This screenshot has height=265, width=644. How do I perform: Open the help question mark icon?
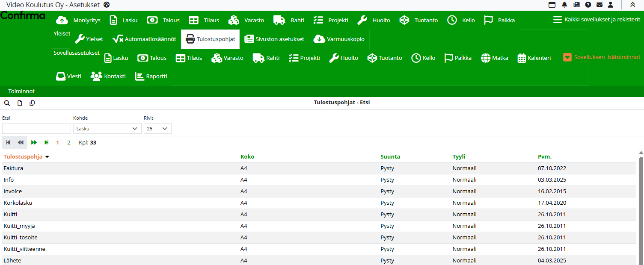[x=588, y=5]
